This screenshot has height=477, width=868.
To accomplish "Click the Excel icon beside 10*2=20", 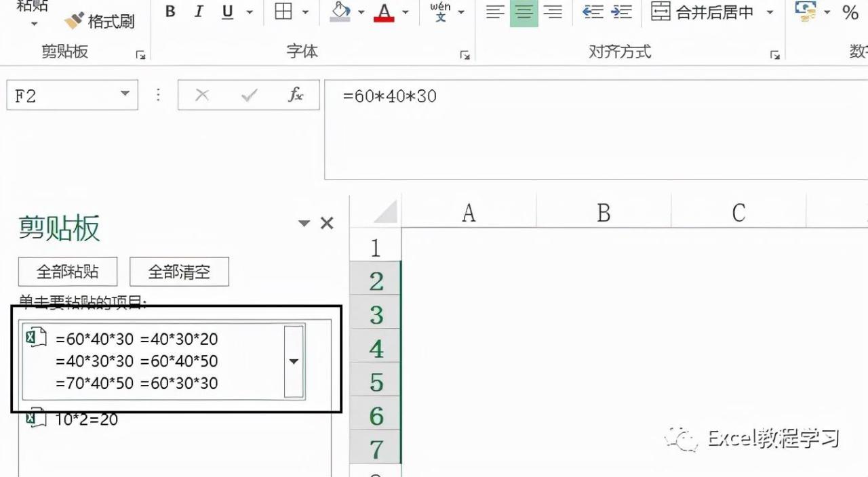I will [x=35, y=417].
